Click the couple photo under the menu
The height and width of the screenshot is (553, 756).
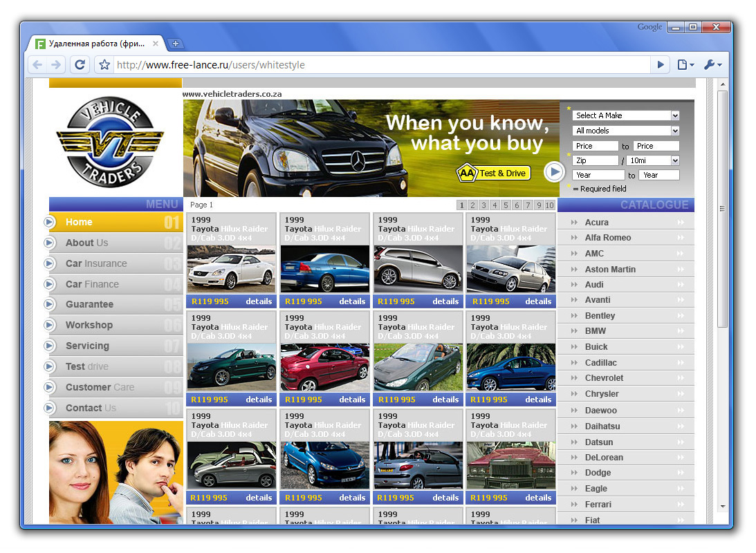pyautogui.click(x=116, y=472)
